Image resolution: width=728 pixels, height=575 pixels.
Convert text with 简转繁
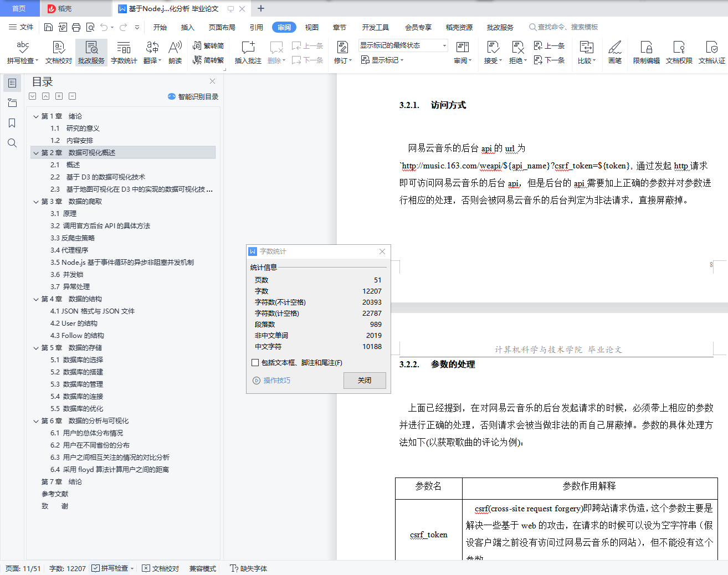(x=208, y=60)
